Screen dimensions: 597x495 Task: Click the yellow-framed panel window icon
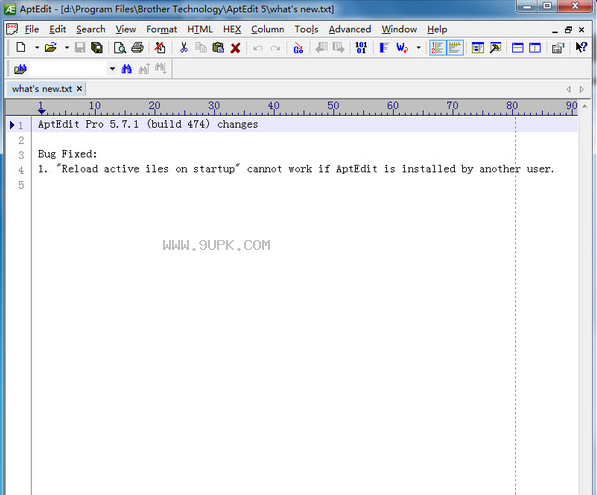click(477, 48)
